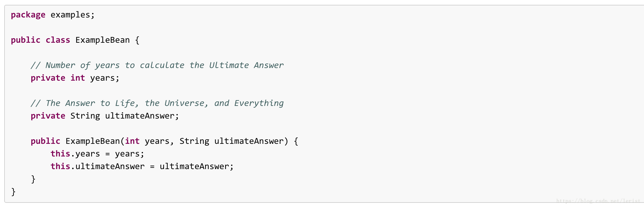Click 'this' in the this.years assignment
Viewport: 644px width, 207px height.
tap(60, 154)
